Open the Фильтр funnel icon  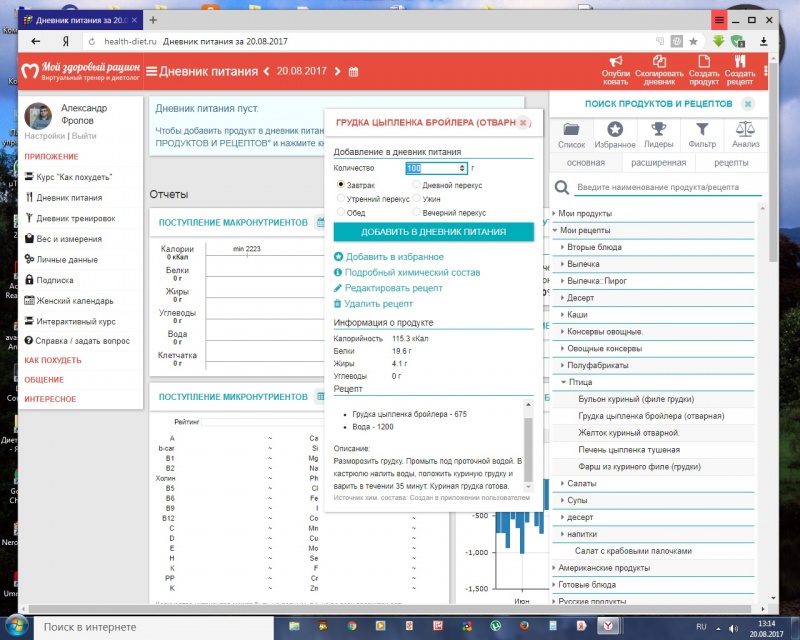[x=703, y=129]
